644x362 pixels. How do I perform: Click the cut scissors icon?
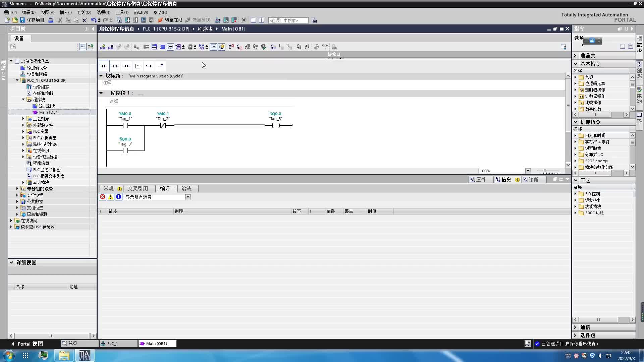click(x=60, y=20)
